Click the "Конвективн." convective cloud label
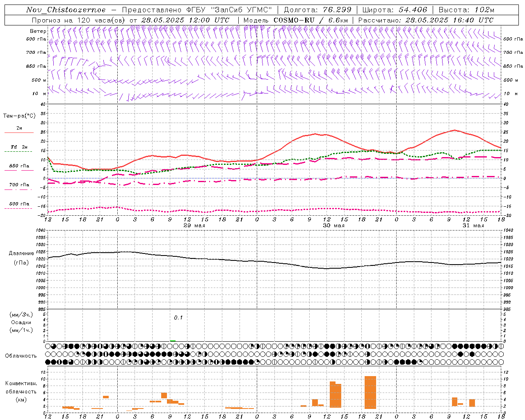 [21, 383]
